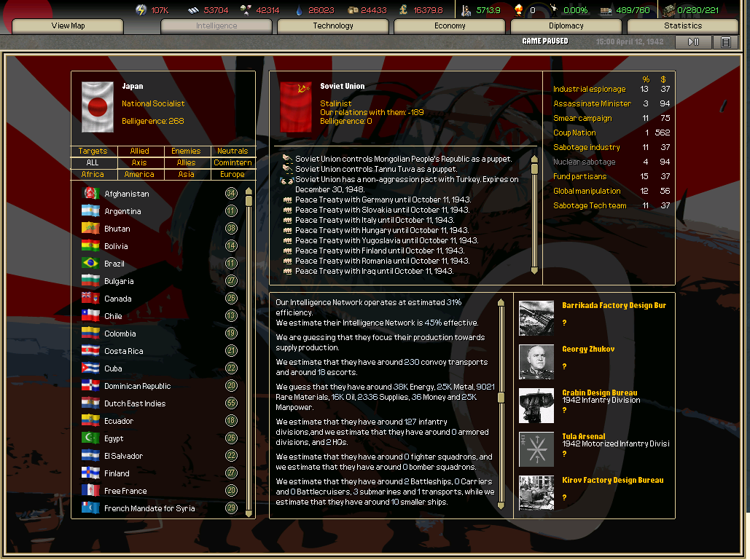Click the nuclear explosion icon in top bar
The image size is (750, 560).
pyautogui.click(x=518, y=10)
